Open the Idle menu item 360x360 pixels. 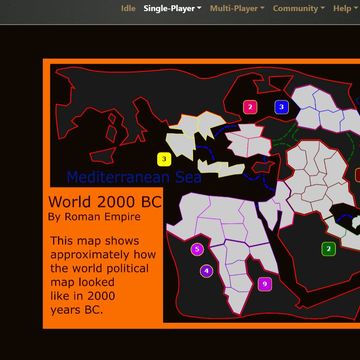(x=128, y=9)
